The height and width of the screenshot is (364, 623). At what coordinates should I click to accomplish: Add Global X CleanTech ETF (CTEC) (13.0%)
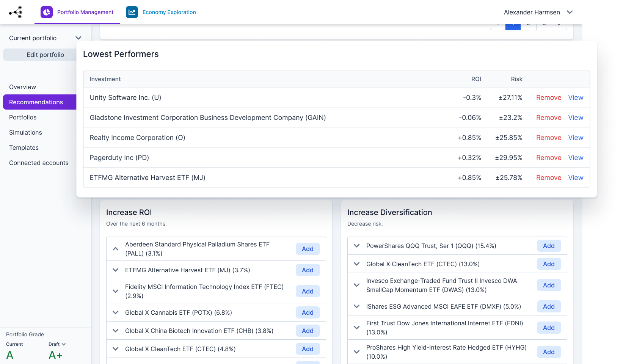click(549, 264)
